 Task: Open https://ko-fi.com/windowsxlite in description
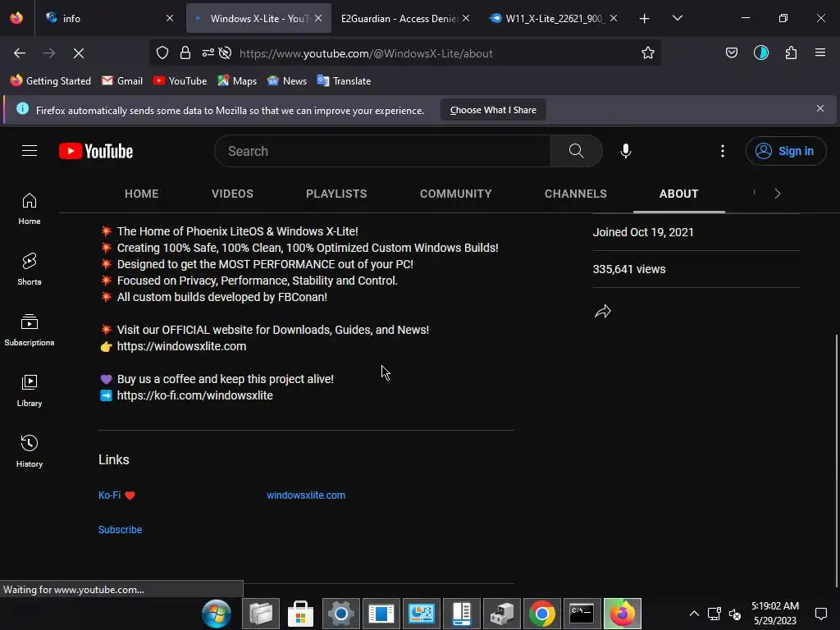[x=195, y=395]
